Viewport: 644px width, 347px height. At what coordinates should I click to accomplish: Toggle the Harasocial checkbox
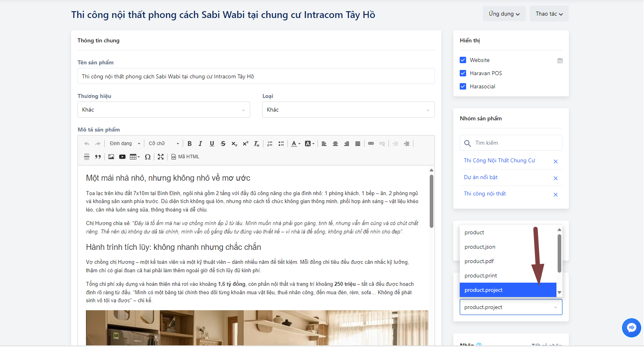pyautogui.click(x=463, y=86)
